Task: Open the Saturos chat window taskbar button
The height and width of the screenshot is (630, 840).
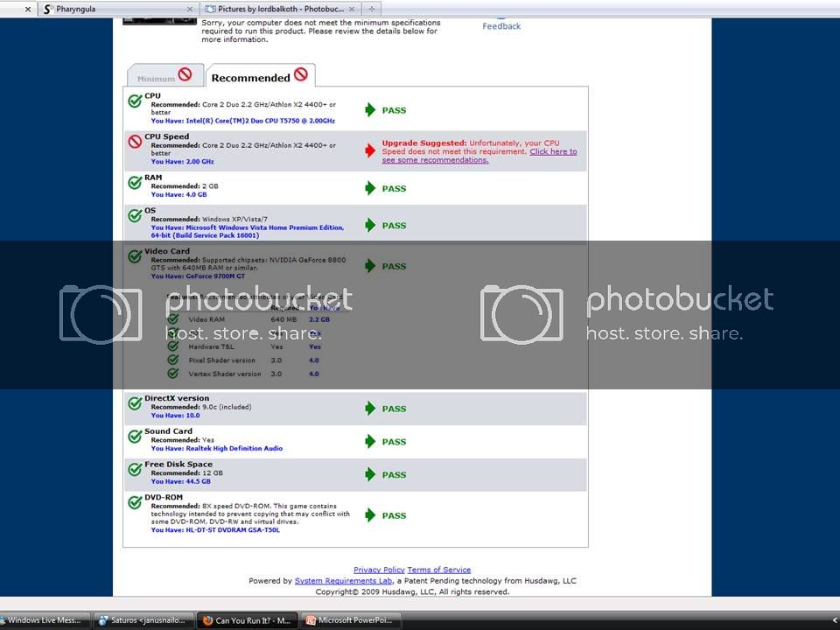Action: pos(143,620)
